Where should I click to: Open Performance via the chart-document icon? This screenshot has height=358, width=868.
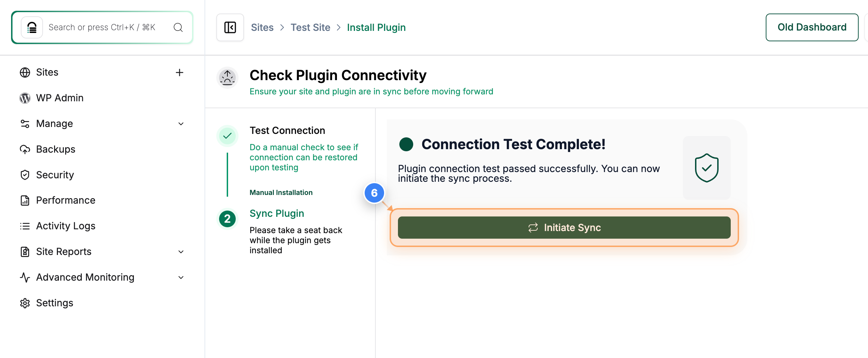click(x=25, y=200)
